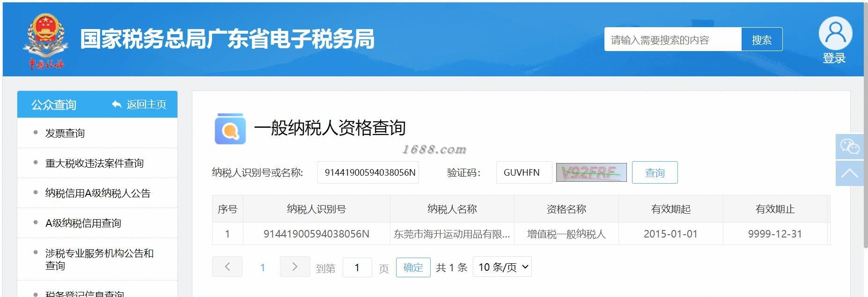The height and width of the screenshot is (297, 868).
Task: Click the 一般纳税人资格查询 search folder icon
Action: tap(230, 128)
